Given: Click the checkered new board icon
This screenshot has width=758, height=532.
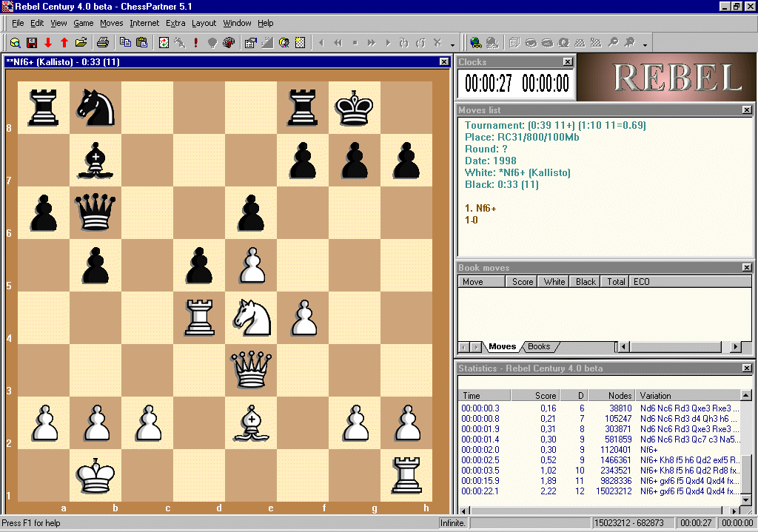Looking at the screenshot, I should tap(301, 43).
